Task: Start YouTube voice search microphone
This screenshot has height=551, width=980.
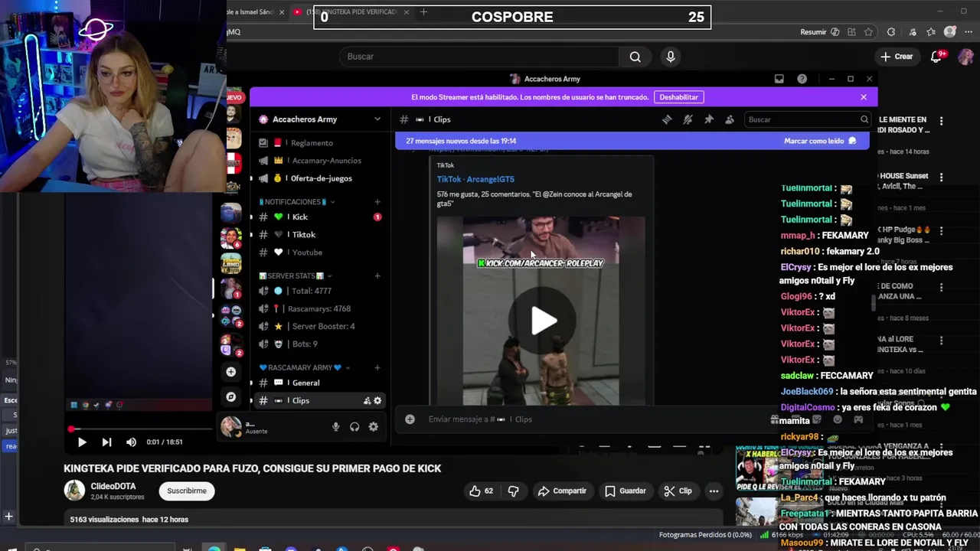Action: [671, 57]
